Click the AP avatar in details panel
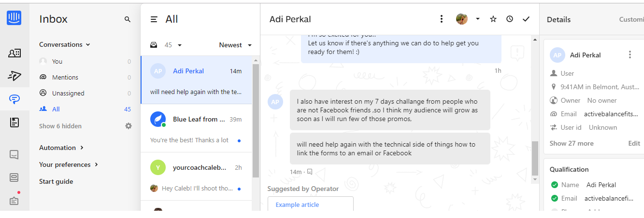 (x=558, y=55)
